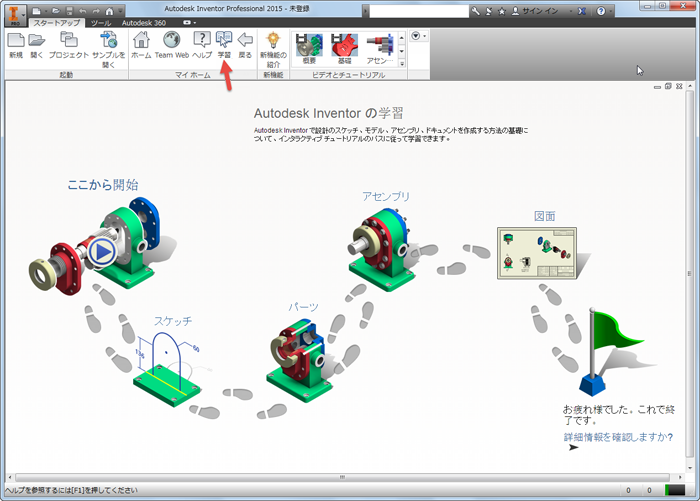Click the green finish flag image
Screen dimensions: 700x501
pyautogui.click(x=610, y=351)
